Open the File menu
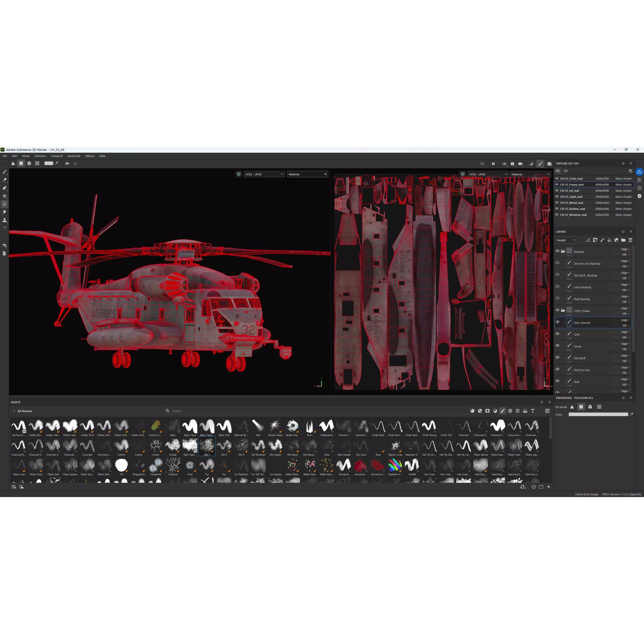644x644 pixels. tap(5, 156)
